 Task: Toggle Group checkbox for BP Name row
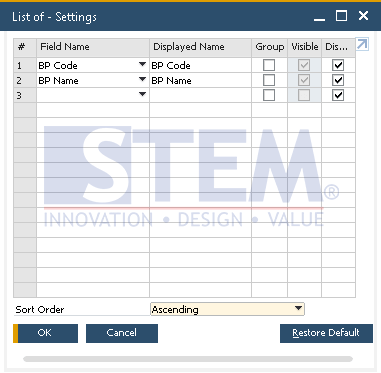pos(269,80)
